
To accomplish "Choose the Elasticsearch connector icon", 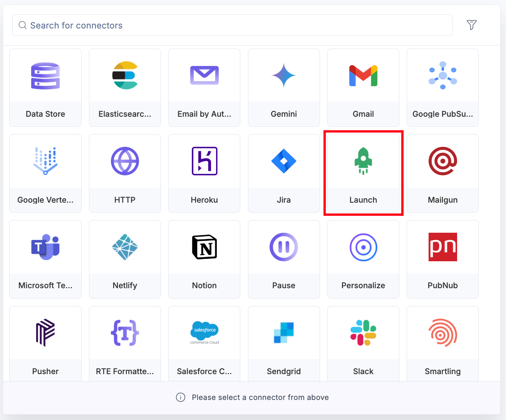I will pyautogui.click(x=125, y=76).
